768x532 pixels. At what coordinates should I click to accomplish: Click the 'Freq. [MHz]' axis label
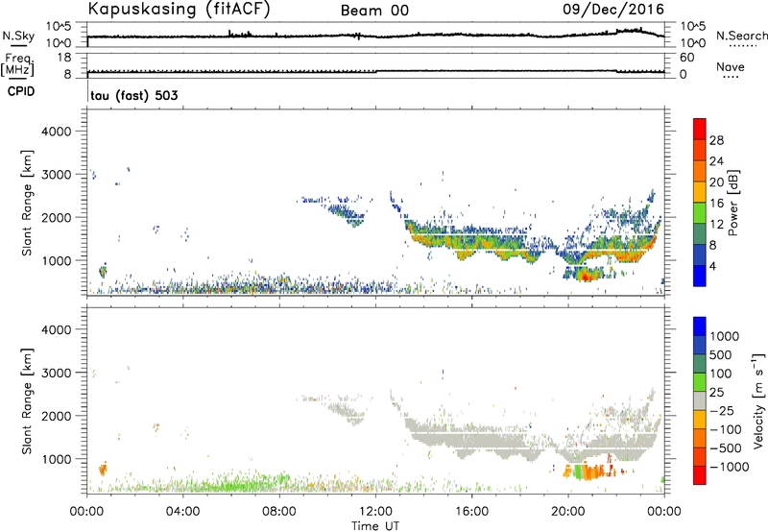[18, 64]
